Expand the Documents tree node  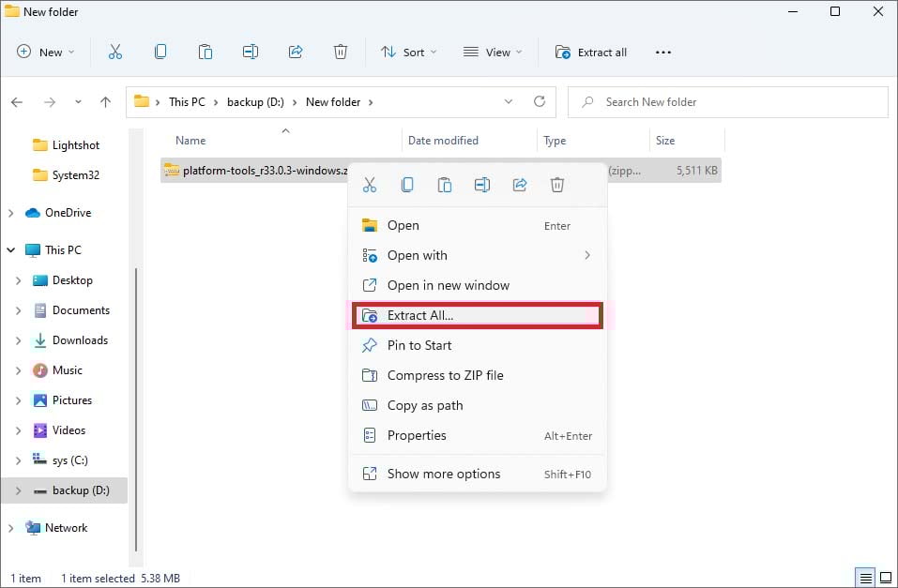click(19, 310)
